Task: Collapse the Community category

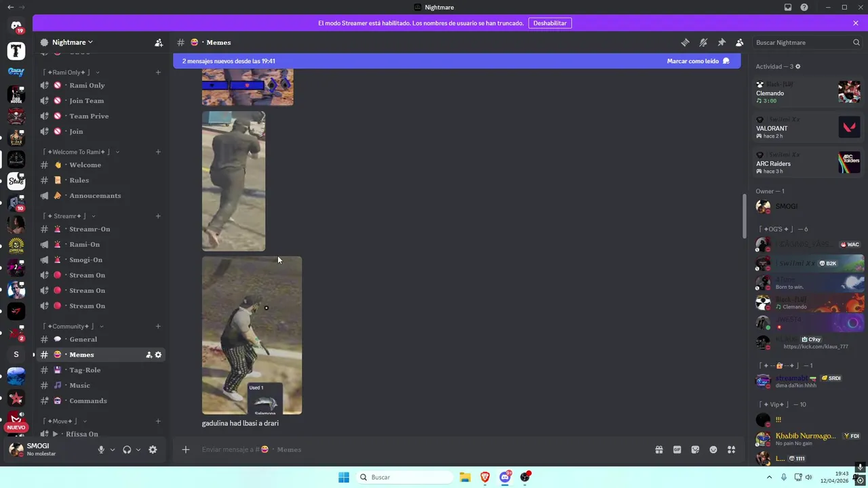Action: point(73,326)
